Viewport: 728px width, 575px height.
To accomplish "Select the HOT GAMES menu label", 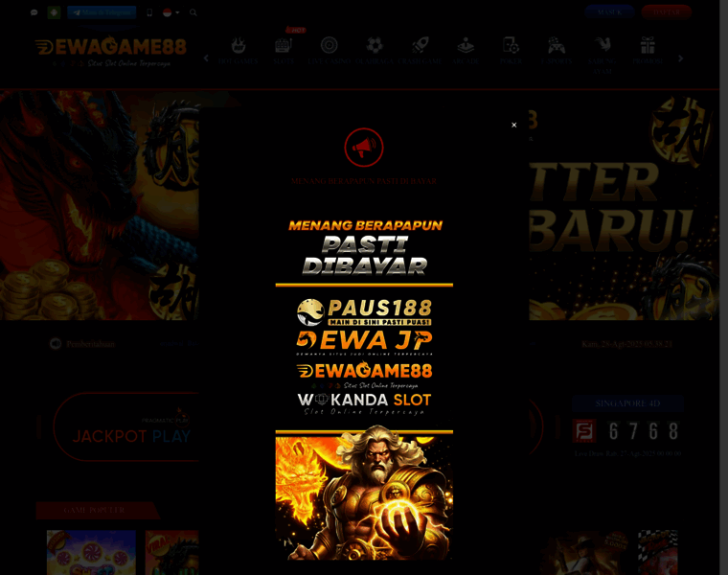I will (239, 60).
